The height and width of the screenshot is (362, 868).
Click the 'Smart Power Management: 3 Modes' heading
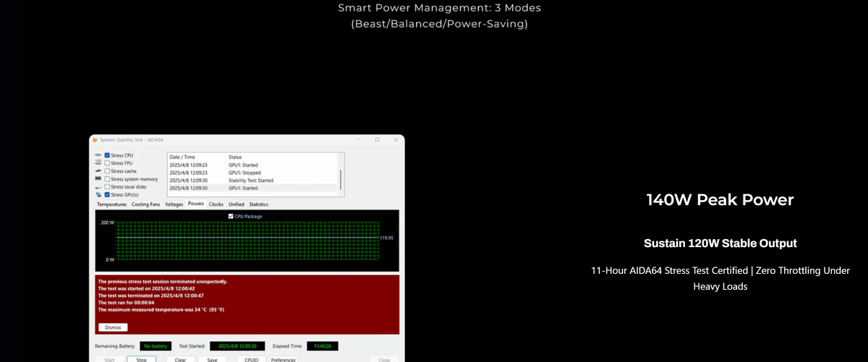(439, 8)
